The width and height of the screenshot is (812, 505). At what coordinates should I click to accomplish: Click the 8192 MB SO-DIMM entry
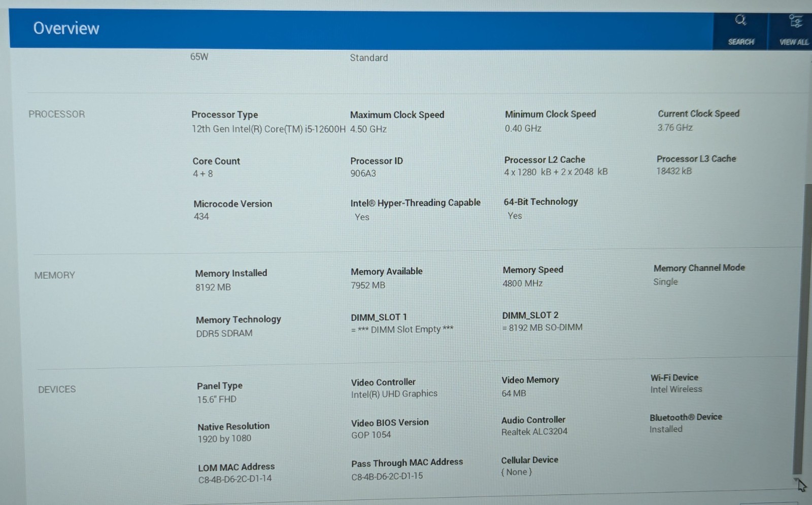542,328
